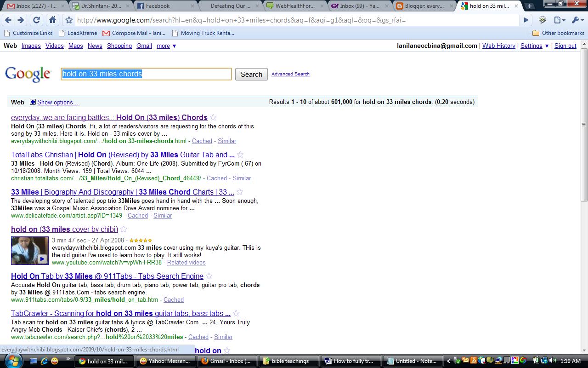The height and width of the screenshot is (368, 588).
Task: Star the TabCrawler result
Action: (236, 313)
